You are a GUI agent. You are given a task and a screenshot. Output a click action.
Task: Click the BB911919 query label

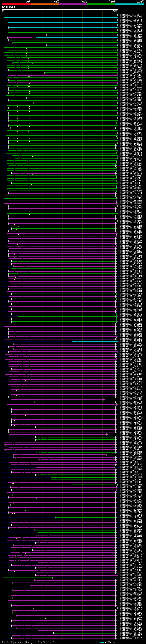point(8,8)
